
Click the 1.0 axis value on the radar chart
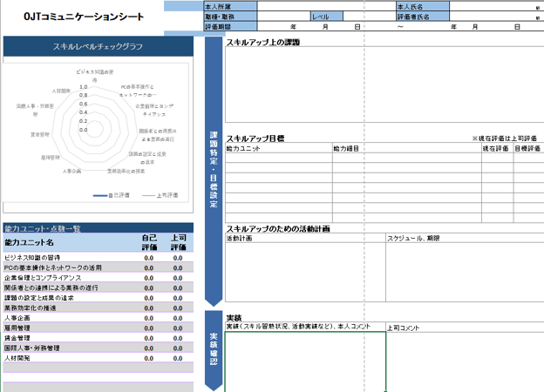pyautogui.click(x=84, y=87)
